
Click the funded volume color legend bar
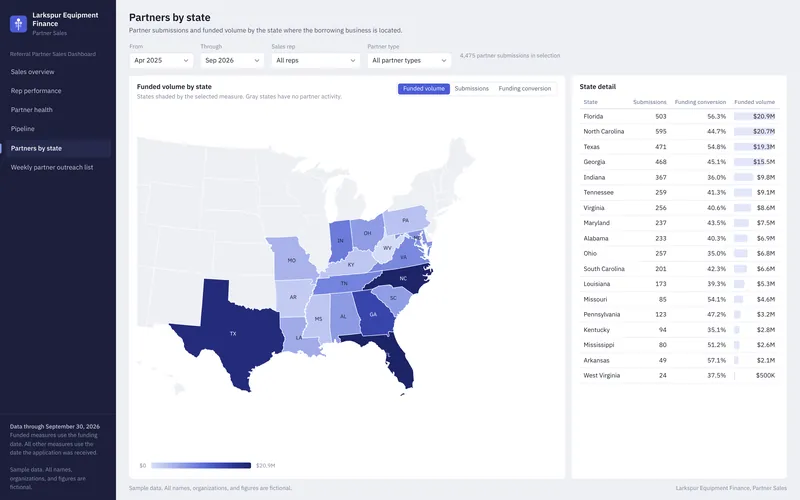(x=201, y=465)
